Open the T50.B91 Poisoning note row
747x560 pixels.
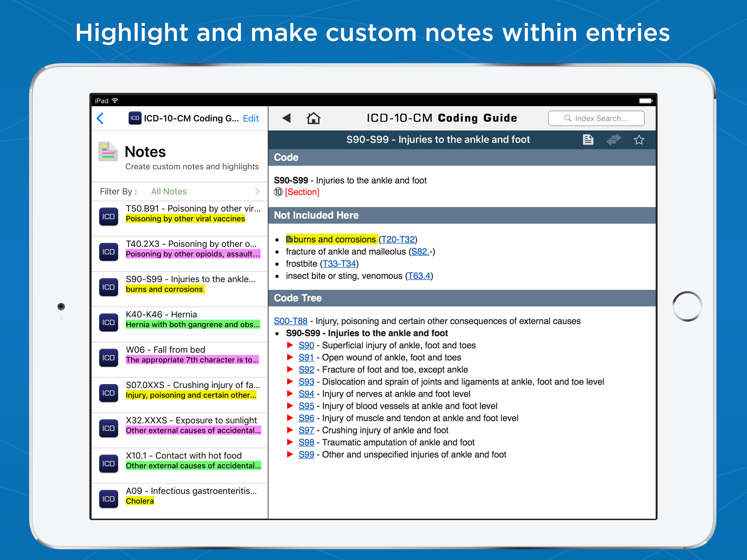tap(180, 218)
